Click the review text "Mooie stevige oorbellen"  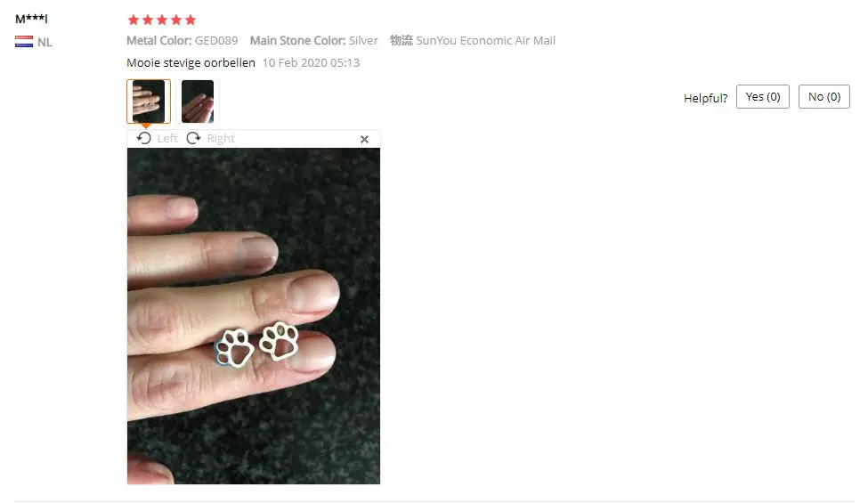(x=191, y=62)
